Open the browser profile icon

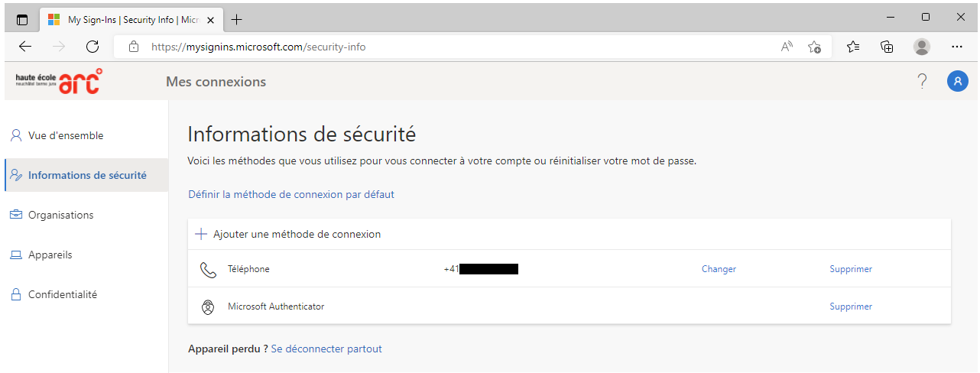click(922, 47)
